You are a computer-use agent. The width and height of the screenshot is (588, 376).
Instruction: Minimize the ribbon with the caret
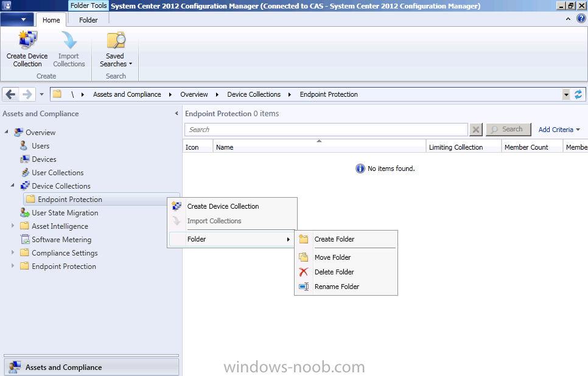click(568, 18)
